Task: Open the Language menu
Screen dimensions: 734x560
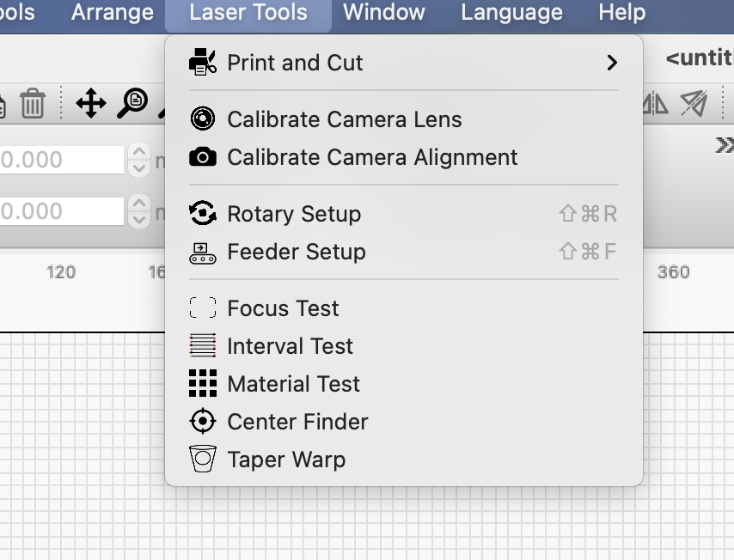Action: point(511,13)
